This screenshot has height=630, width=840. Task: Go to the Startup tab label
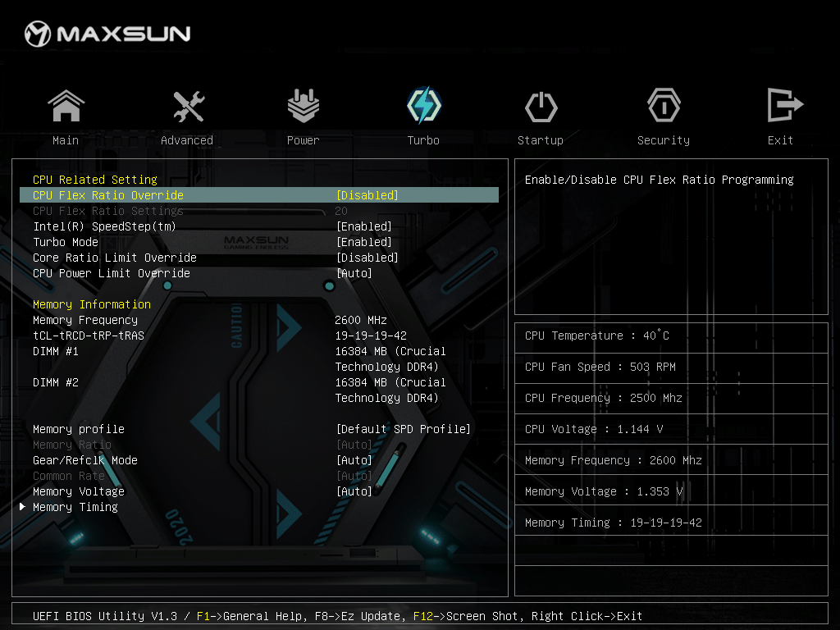click(540, 140)
